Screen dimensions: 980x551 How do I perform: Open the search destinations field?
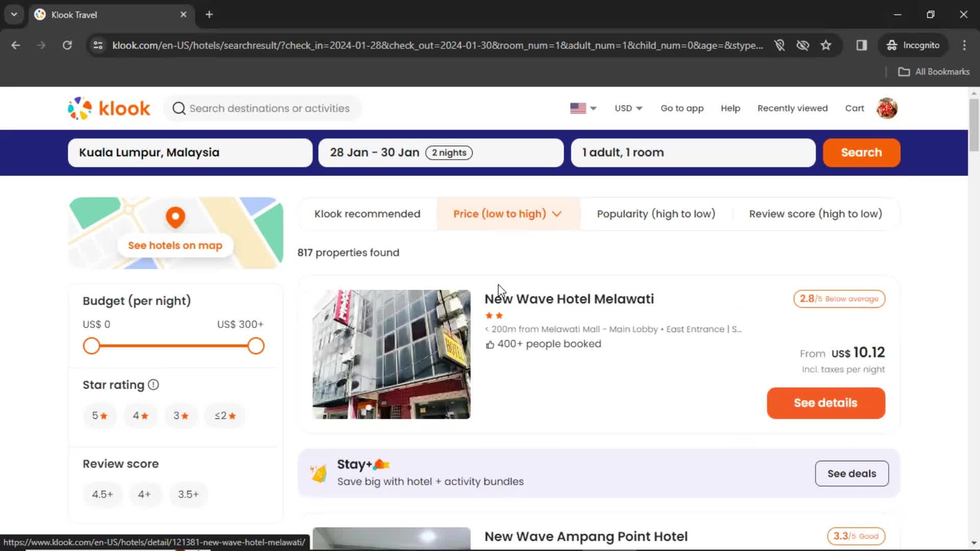[262, 108]
